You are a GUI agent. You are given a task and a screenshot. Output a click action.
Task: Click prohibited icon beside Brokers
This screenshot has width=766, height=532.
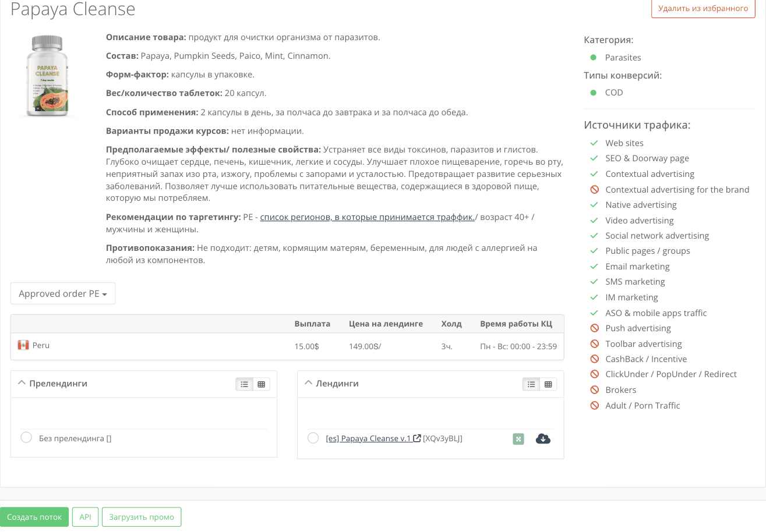tap(595, 390)
